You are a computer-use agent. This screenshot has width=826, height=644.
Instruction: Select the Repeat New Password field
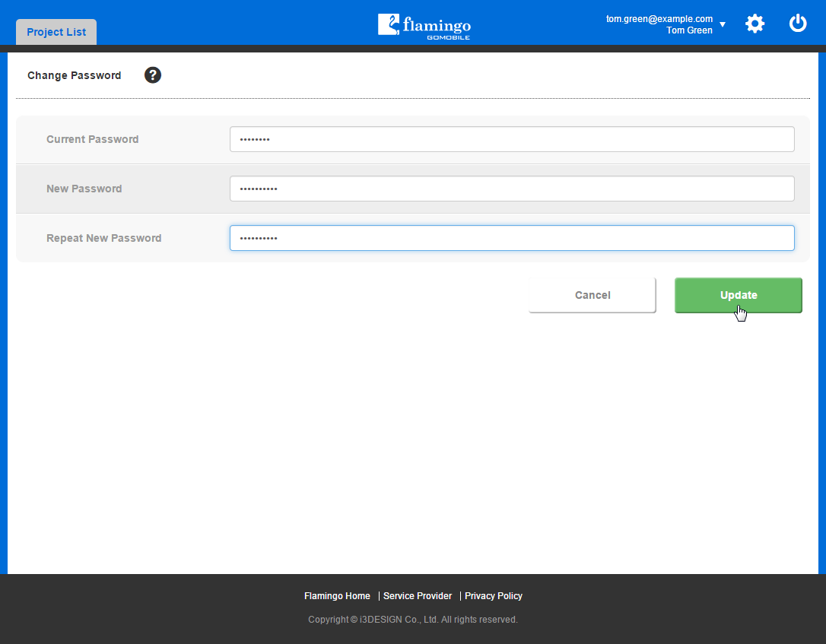click(x=512, y=238)
